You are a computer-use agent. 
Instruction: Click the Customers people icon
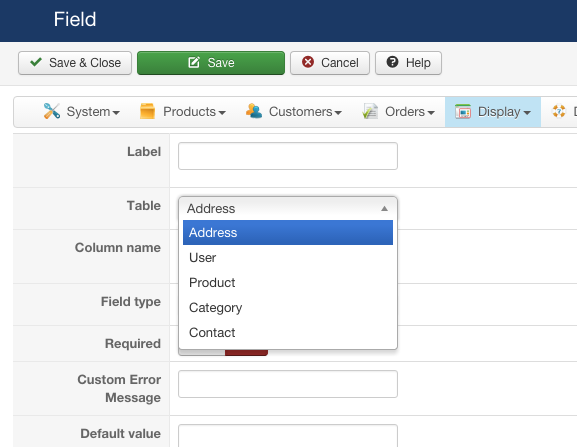pos(254,111)
